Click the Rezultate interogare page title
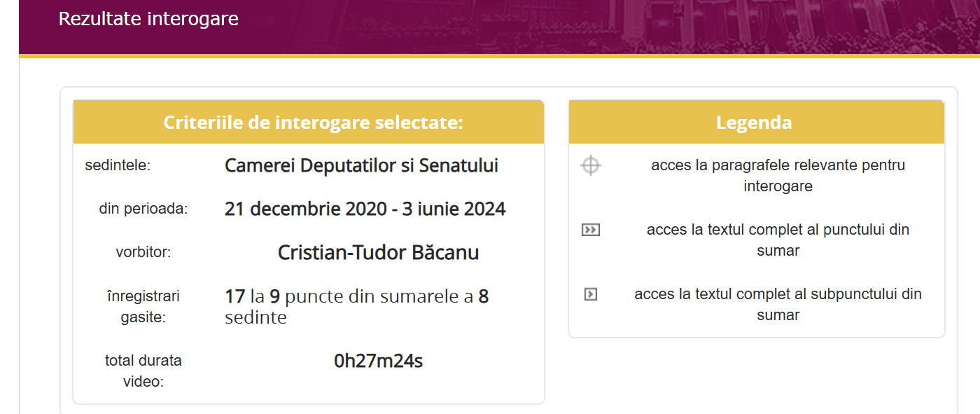Image resolution: width=980 pixels, height=414 pixels. pyautogui.click(x=148, y=19)
